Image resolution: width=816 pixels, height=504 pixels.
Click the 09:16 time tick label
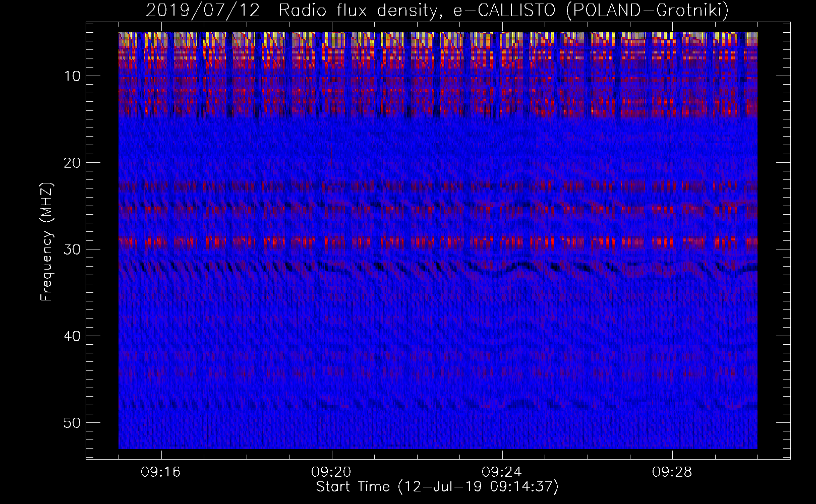[161, 472]
